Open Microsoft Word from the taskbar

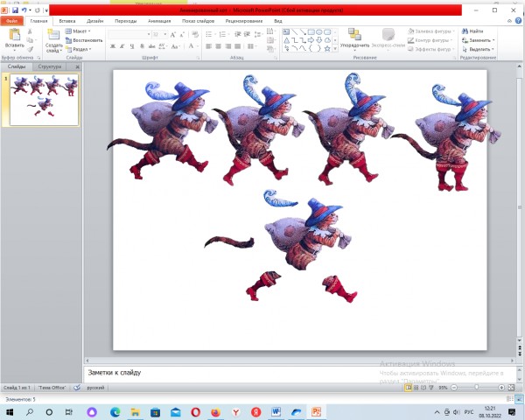click(276, 411)
